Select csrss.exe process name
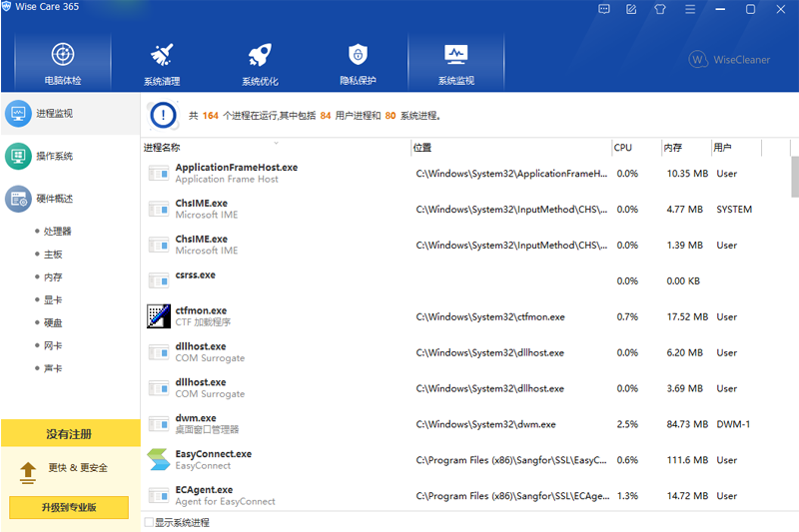Screen dimensions: 799x532 (x=195, y=274)
